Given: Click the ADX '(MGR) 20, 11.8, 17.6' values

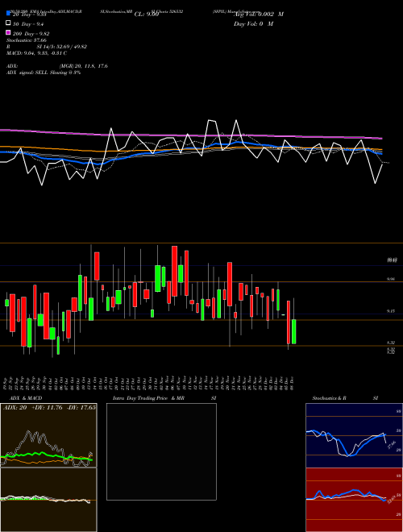Looking at the screenshot, I should (x=84, y=66).
